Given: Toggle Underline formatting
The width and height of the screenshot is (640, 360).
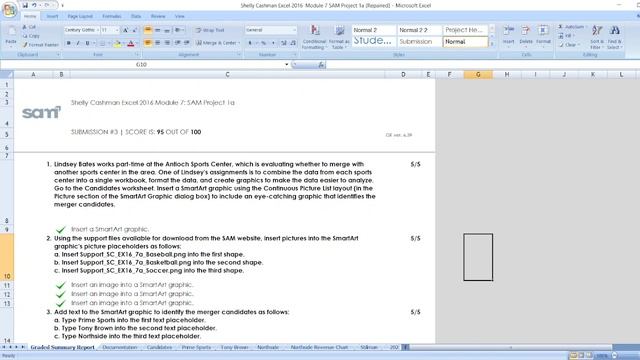Looking at the screenshot, I should (87, 43).
